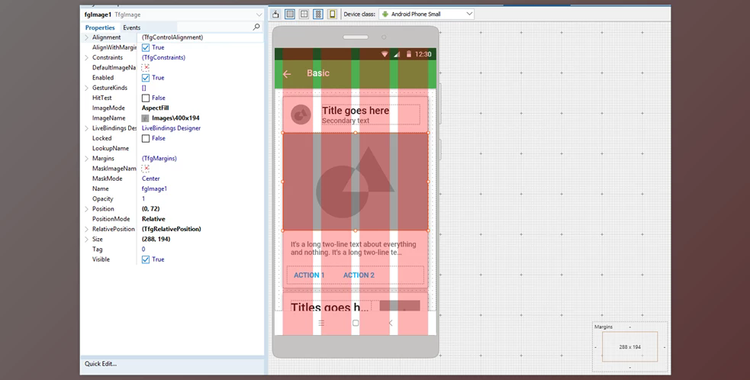Click the Quick Edit... link
This screenshot has width=750, height=380.
100,364
